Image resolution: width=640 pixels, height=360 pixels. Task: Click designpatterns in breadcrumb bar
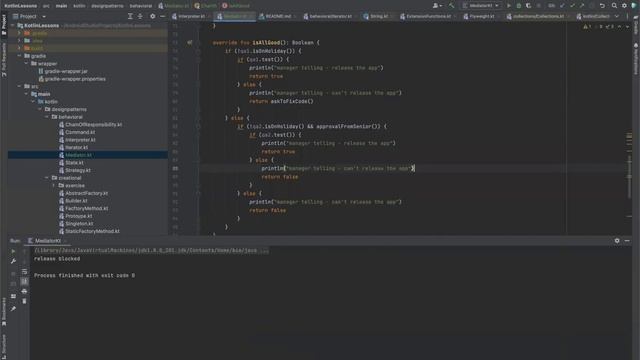pos(107,6)
